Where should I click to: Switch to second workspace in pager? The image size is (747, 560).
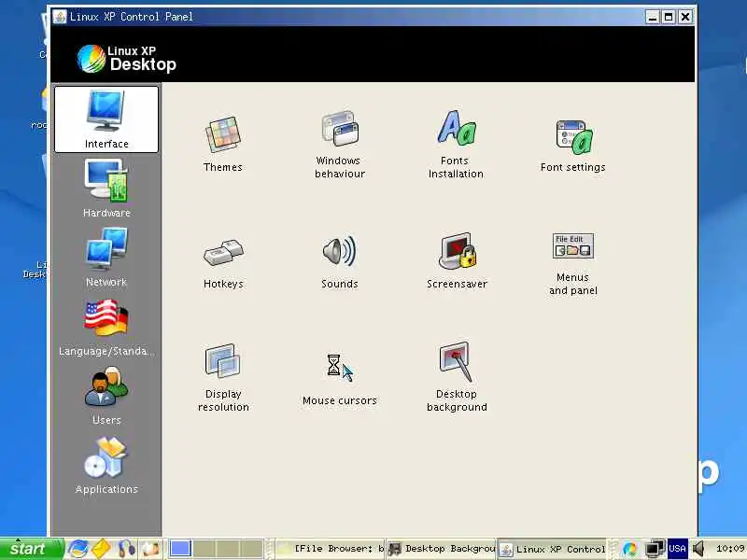click(x=204, y=549)
